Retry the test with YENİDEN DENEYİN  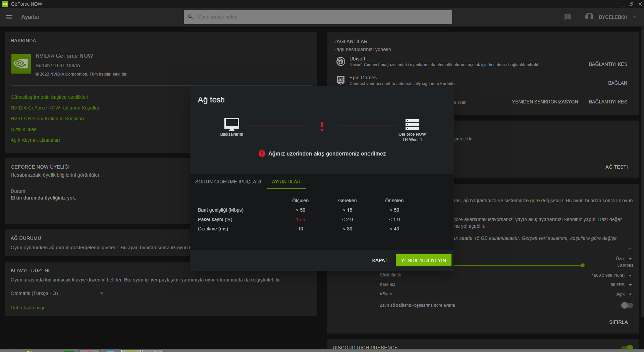[x=423, y=260]
